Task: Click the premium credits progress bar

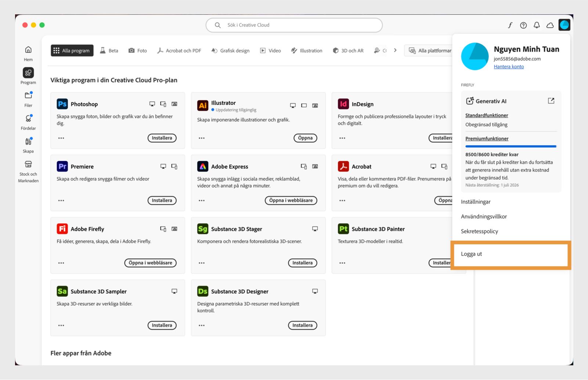Action: click(511, 146)
